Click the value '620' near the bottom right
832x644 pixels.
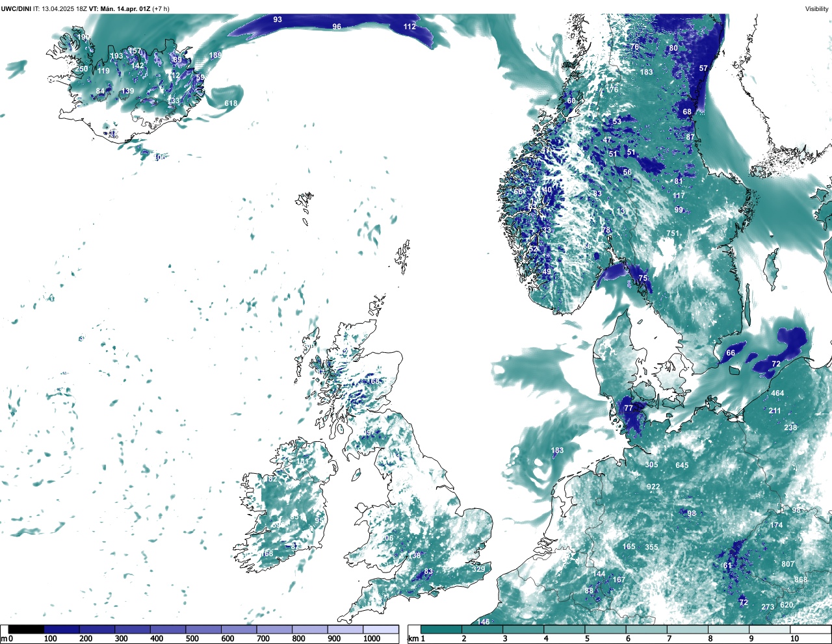tap(786, 605)
